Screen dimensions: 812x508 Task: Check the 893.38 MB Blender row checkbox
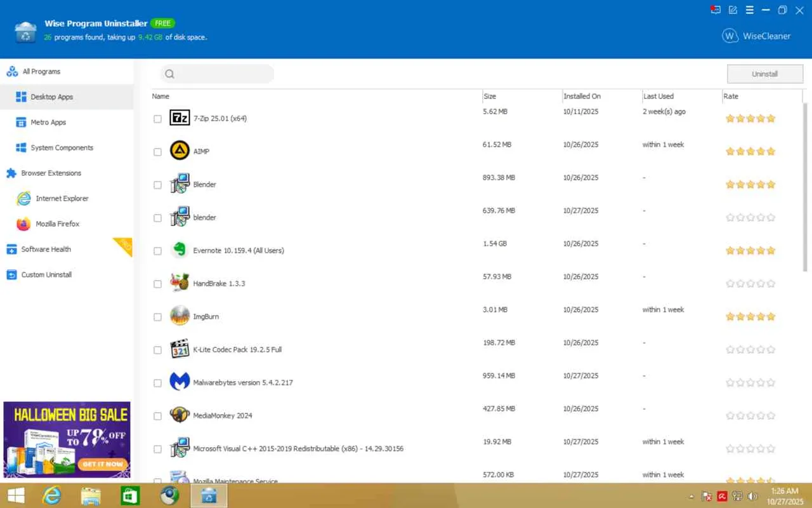pos(158,185)
